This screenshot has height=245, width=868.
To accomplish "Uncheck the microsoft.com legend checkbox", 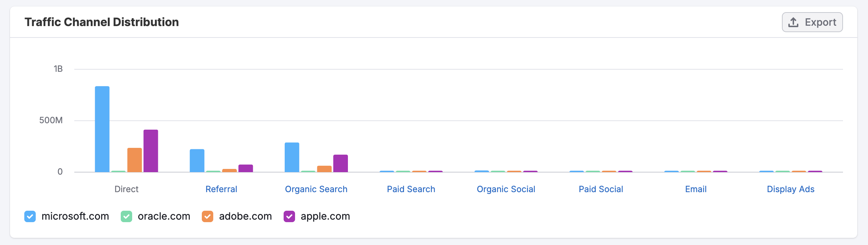I will [x=30, y=216].
